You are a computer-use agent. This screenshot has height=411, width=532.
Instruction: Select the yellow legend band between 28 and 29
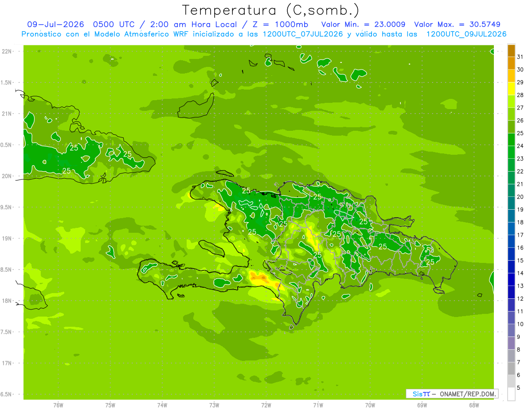511,89
